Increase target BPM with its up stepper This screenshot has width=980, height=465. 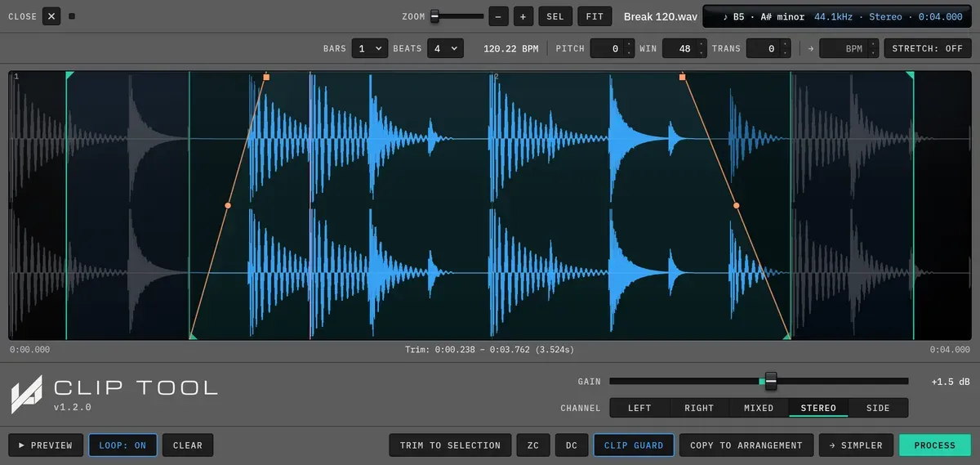tap(874, 44)
